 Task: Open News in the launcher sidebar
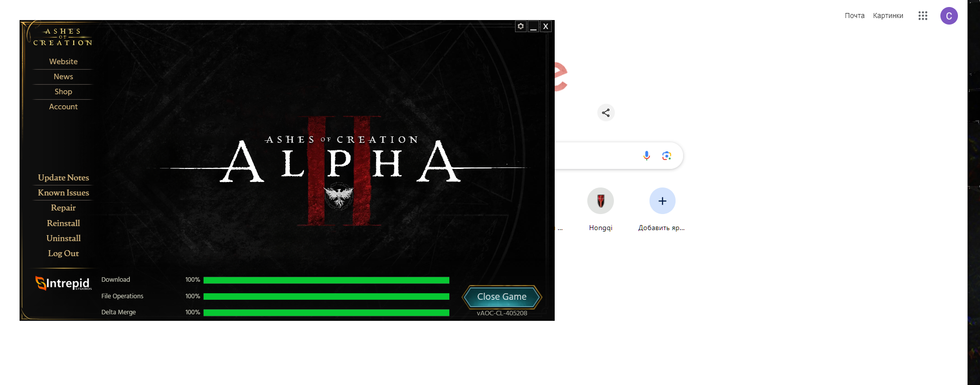(x=63, y=77)
